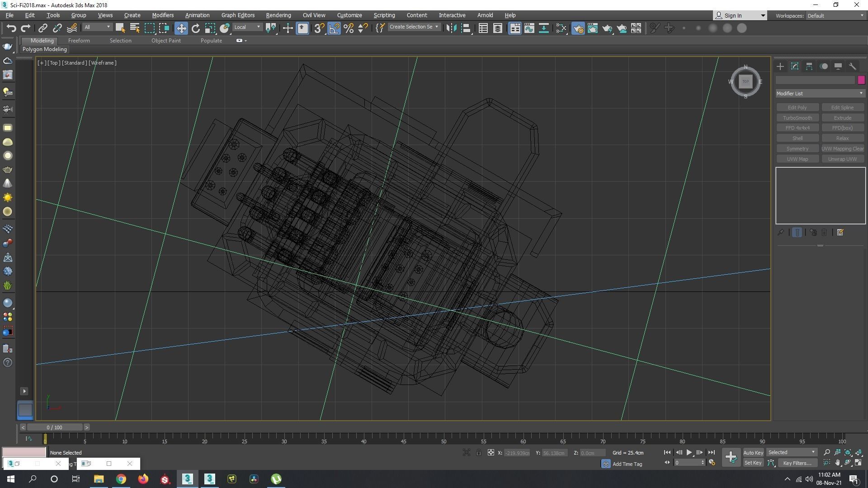Activate the Unlink Selection tool

pyautogui.click(x=57, y=28)
